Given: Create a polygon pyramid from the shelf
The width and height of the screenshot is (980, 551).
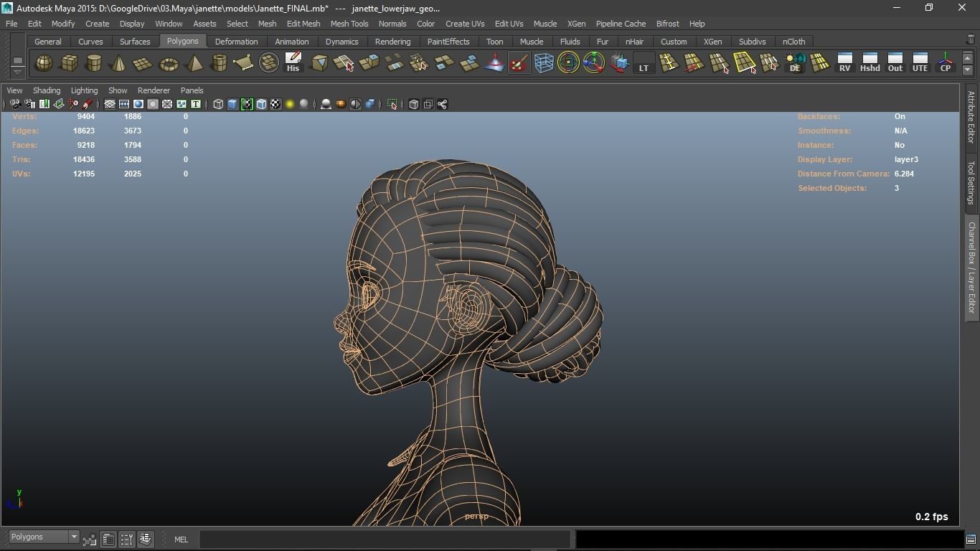Looking at the screenshot, I should pyautogui.click(x=194, y=63).
